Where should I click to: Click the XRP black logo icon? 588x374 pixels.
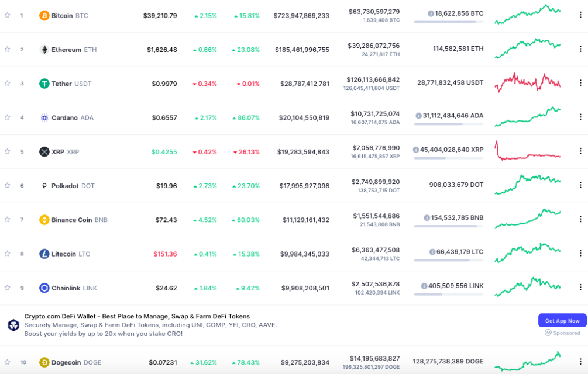[44, 152]
